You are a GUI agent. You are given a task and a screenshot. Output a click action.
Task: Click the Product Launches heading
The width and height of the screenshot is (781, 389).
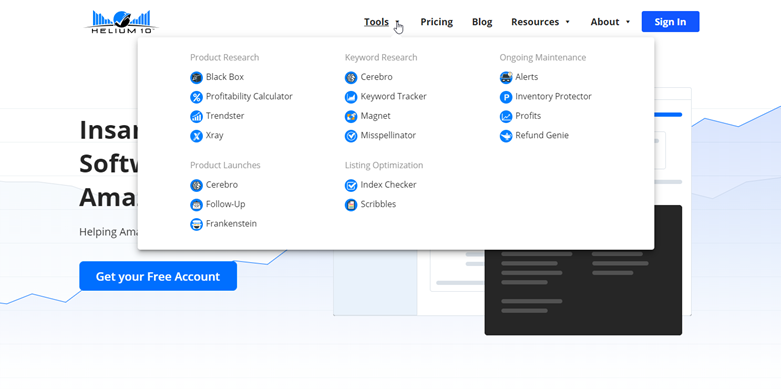[225, 165]
